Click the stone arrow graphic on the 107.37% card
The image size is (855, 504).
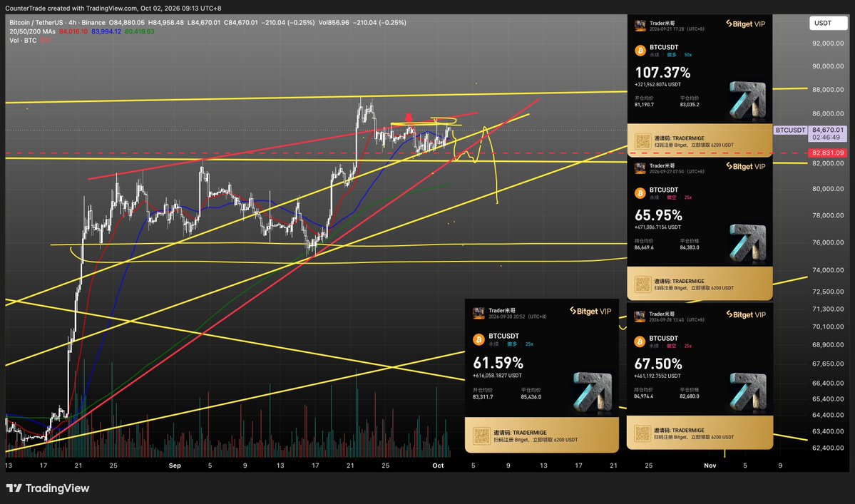(x=747, y=101)
